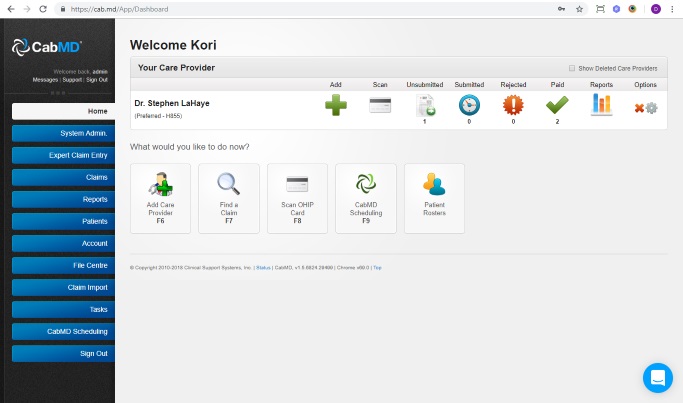
Task: Click the Scan card icon for Dr. LaHaye
Action: coord(380,105)
